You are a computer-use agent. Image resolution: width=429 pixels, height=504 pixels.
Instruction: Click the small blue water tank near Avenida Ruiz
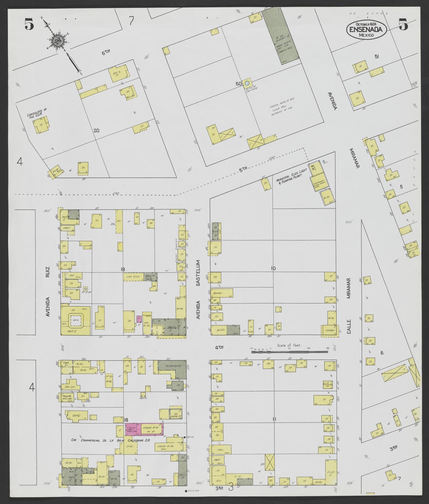[x=86, y=288]
